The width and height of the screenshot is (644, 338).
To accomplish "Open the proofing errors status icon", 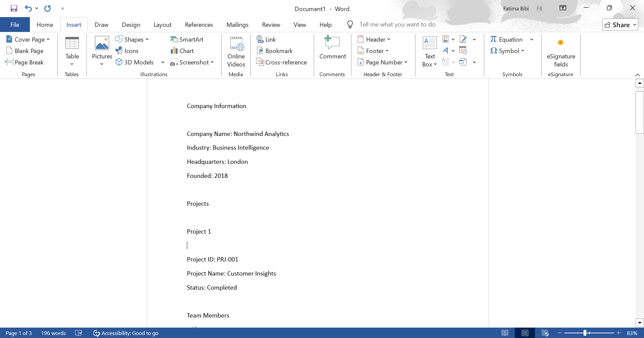I will (x=79, y=333).
